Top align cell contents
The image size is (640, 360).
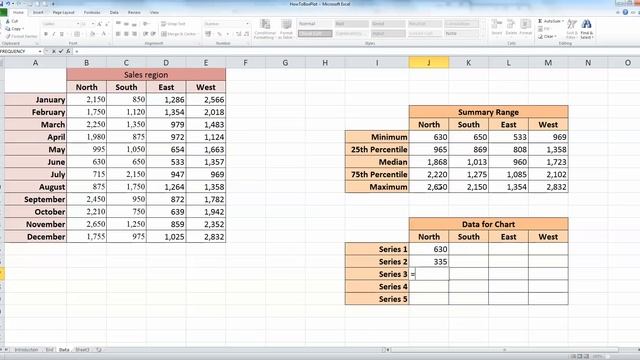pos(118,24)
